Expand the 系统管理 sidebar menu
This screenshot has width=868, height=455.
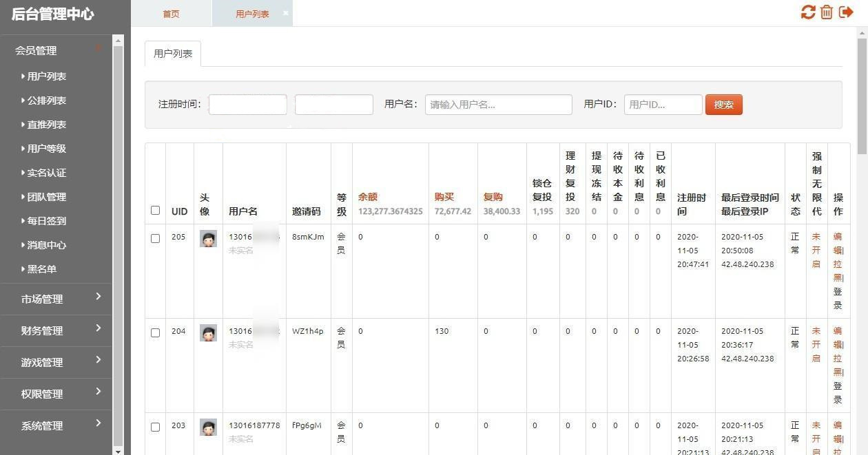(x=41, y=425)
